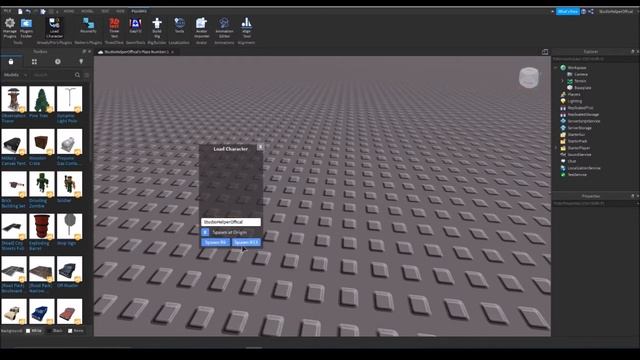This screenshot has height=360, width=640.
Task: Select White background option
Action: point(34,331)
